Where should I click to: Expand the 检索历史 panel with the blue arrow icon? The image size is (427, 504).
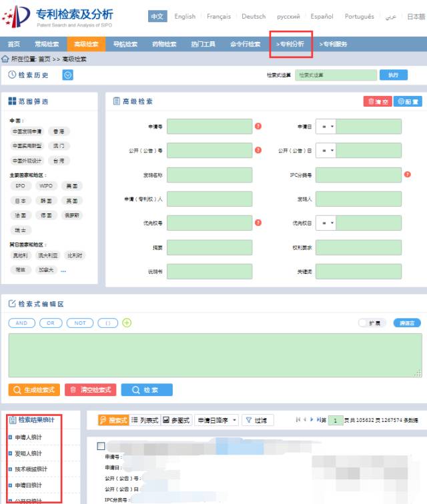click(x=67, y=75)
